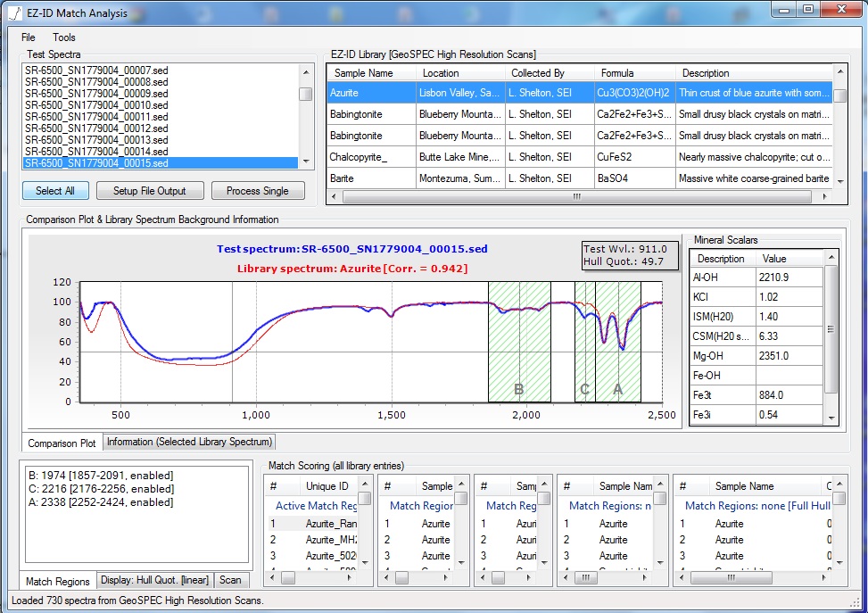The image size is (868, 613).
Task: Switch to the Scan tab
Action: (x=230, y=580)
